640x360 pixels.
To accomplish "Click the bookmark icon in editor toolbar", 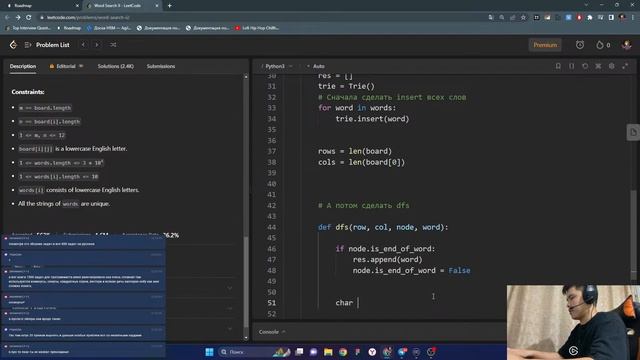I will click(558, 66).
